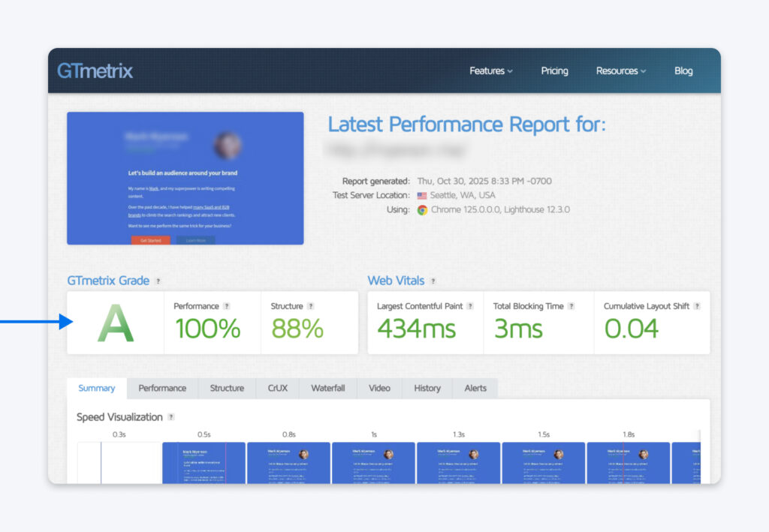Click the Get Started button
The height and width of the screenshot is (532, 769).
click(x=151, y=240)
